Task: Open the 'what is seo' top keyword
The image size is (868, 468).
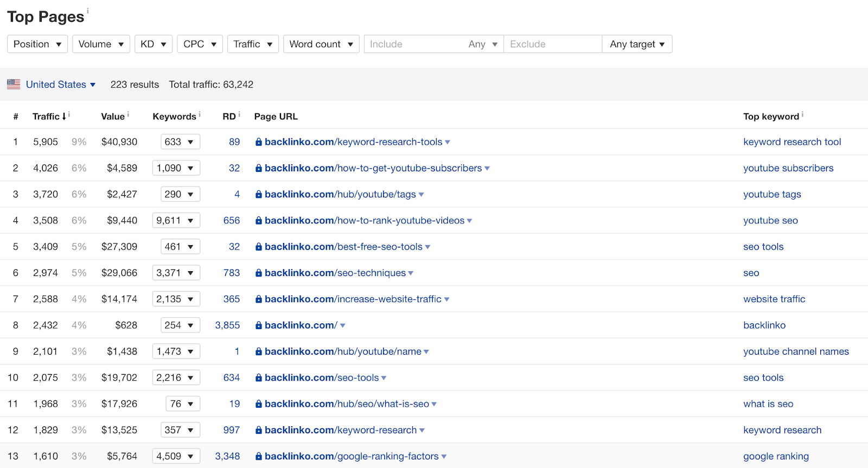Action: click(x=768, y=404)
